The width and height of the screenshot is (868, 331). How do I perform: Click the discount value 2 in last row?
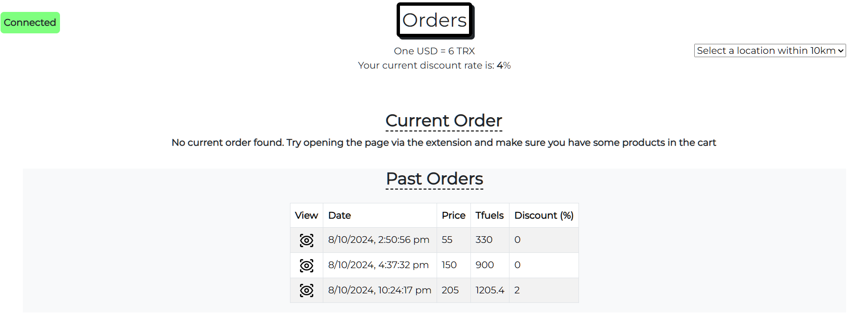pyautogui.click(x=517, y=290)
